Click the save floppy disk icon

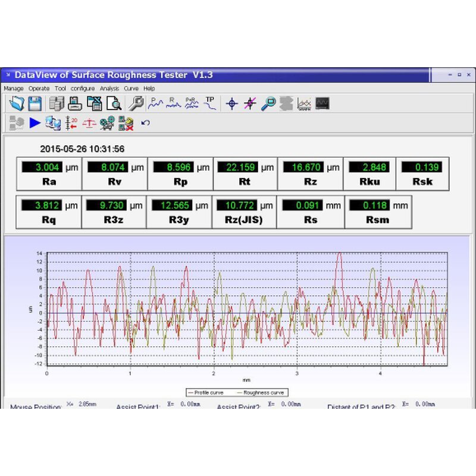click(x=35, y=104)
